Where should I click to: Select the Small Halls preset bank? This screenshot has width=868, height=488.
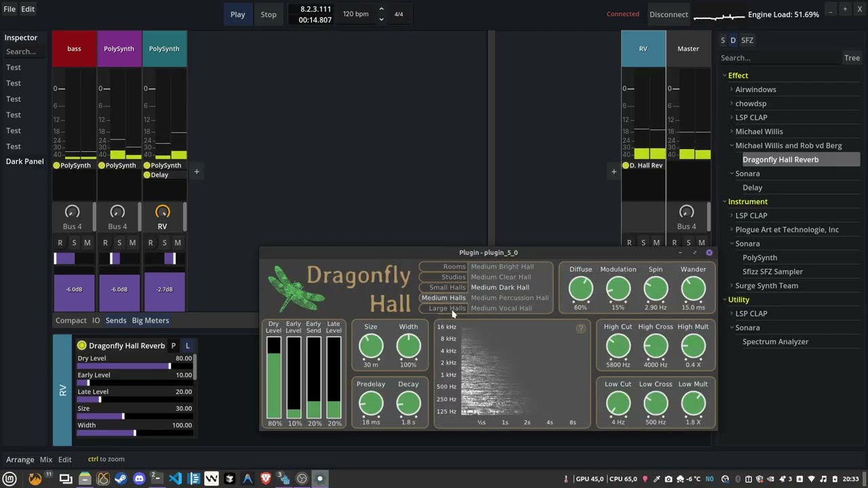(x=443, y=287)
